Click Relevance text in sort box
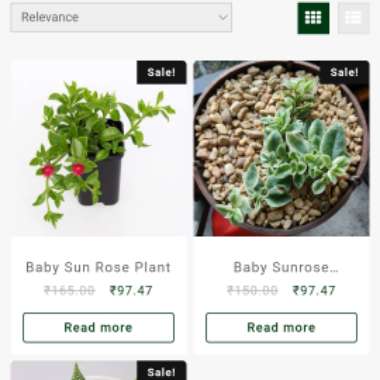The height and width of the screenshot is (380, 380). [x=50, y=17]
